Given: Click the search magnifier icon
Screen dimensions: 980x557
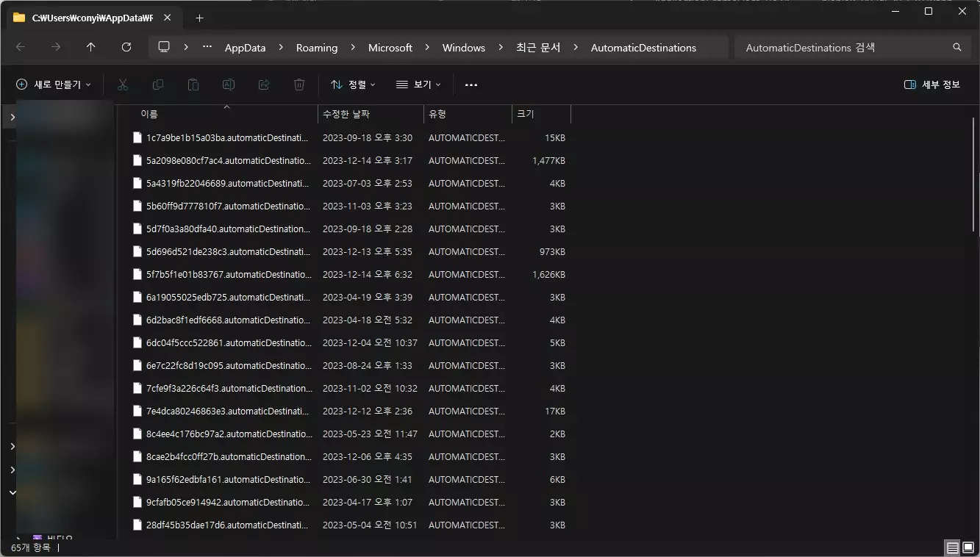Looking at the screenshot, I should [x=957, y=47].
